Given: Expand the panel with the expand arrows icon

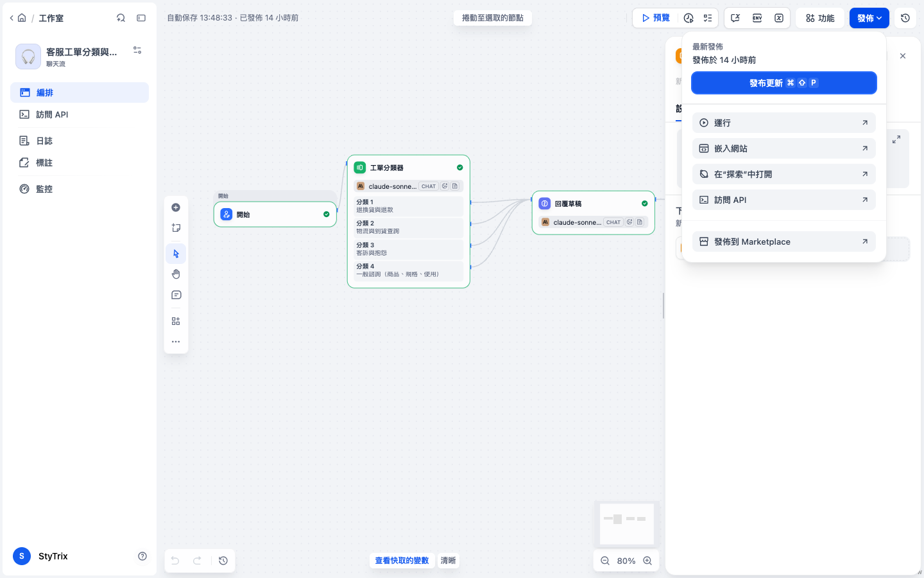Looking at the screenshot, I should pos(896,139).
